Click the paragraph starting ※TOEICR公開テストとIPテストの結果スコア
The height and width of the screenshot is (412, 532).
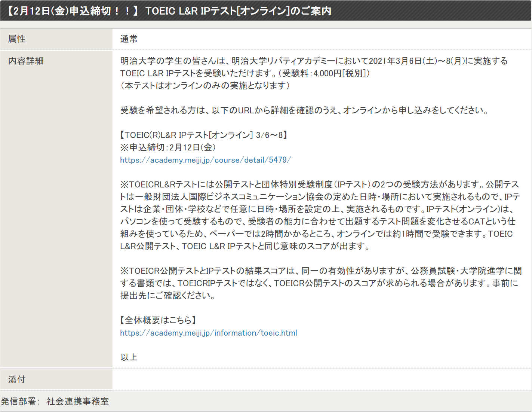pos(321,283)
